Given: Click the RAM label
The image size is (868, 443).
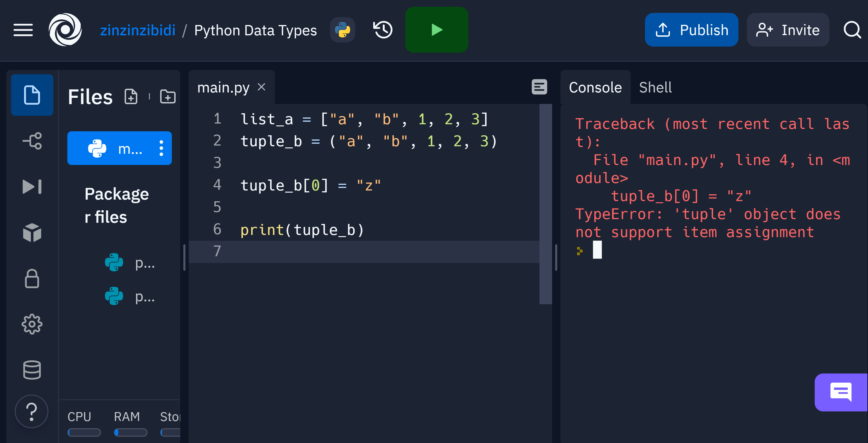Looking at the screenshot, I should point(127,417).
